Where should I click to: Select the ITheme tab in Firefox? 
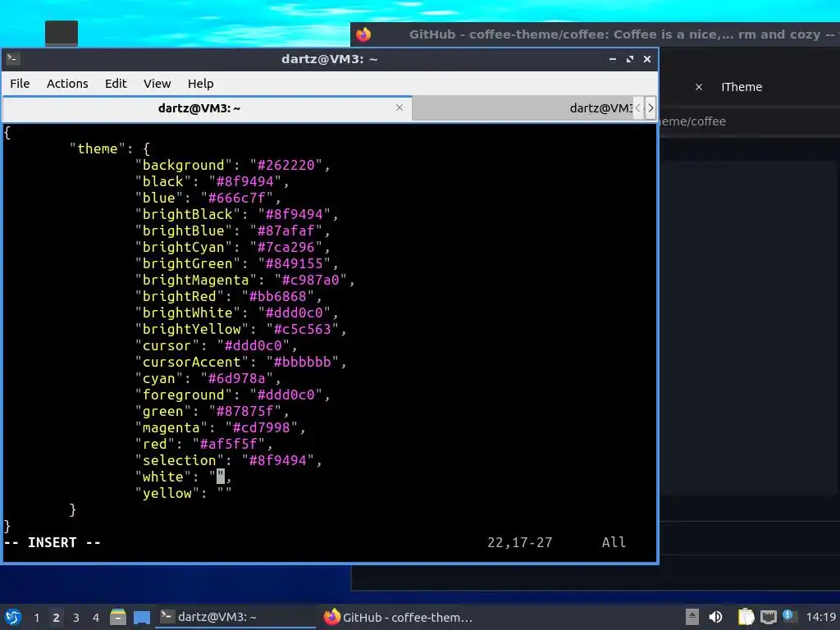[742, 87]
